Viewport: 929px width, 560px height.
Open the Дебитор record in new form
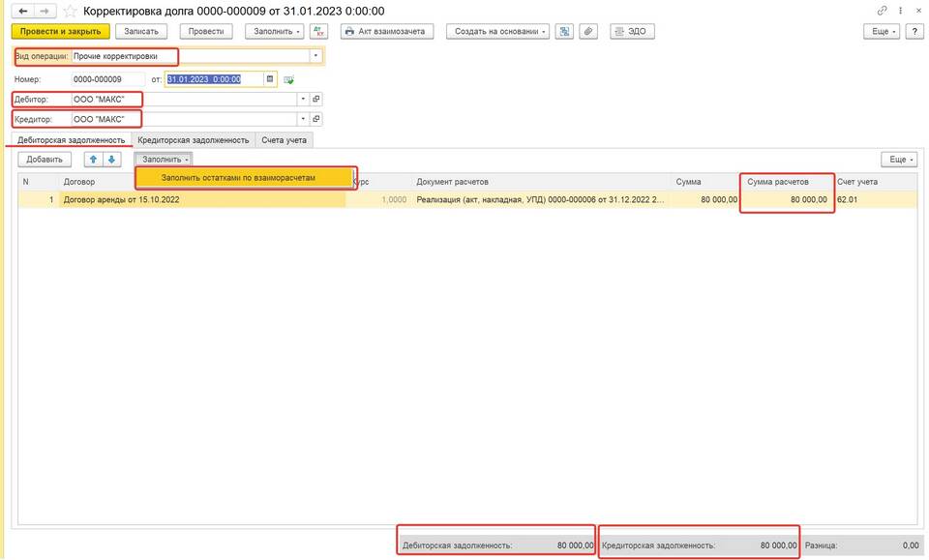315,99
